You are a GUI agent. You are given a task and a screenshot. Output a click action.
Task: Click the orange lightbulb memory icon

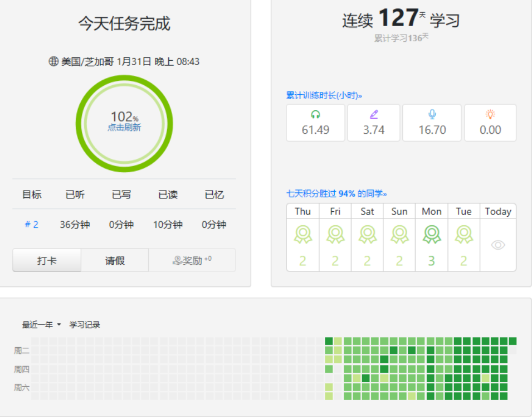coord(490,115)
